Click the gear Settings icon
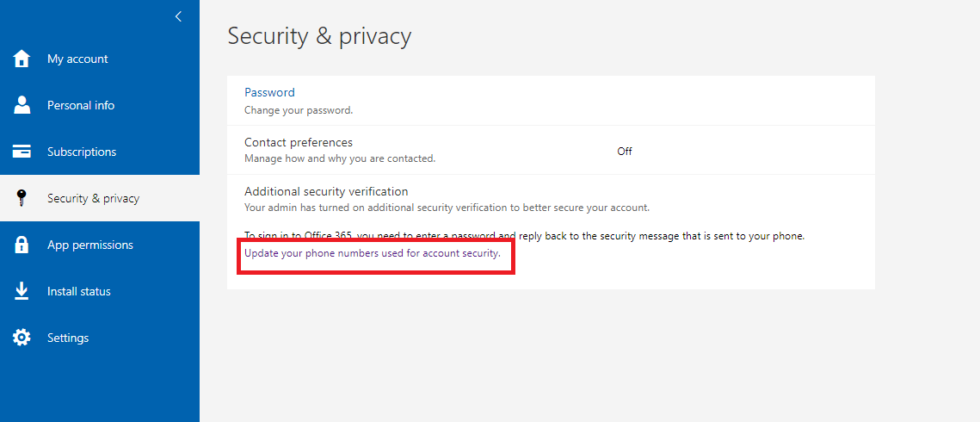Screen dimensions: 980x422 tap(22, 338)
